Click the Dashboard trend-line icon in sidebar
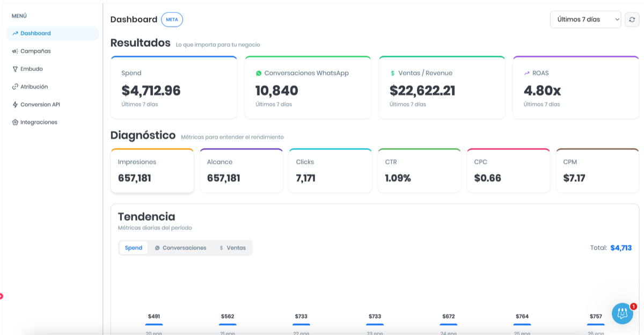 point(15,33)
